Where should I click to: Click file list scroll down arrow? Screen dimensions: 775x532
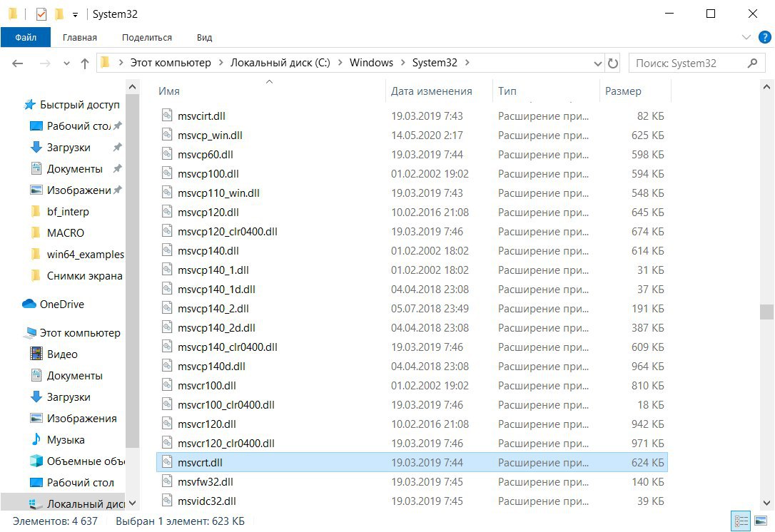[766, 504]
